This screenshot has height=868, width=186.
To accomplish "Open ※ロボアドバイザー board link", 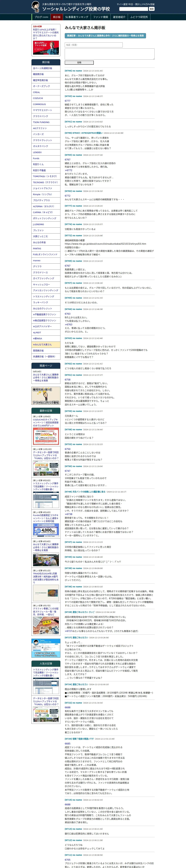I will coord(46,327).
